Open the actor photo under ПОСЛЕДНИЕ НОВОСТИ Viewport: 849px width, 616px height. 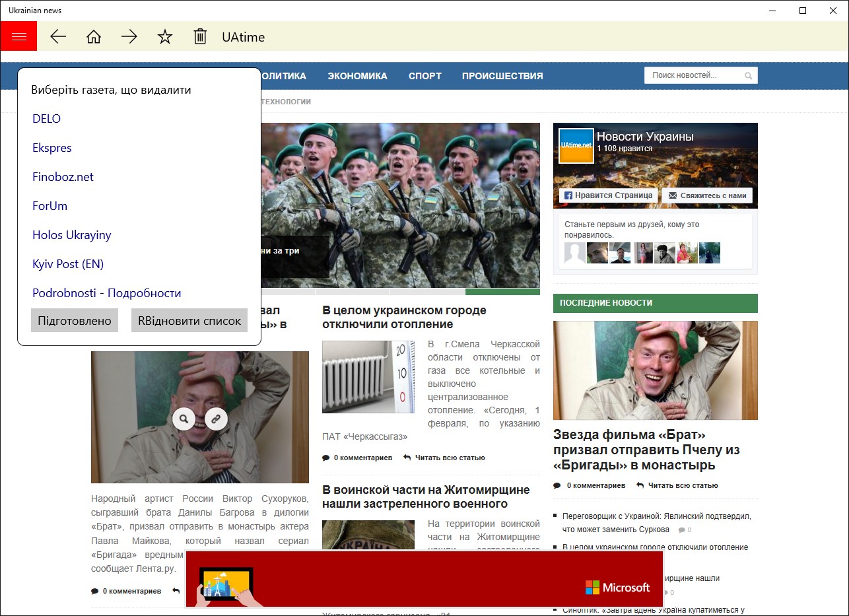[656, 370]
